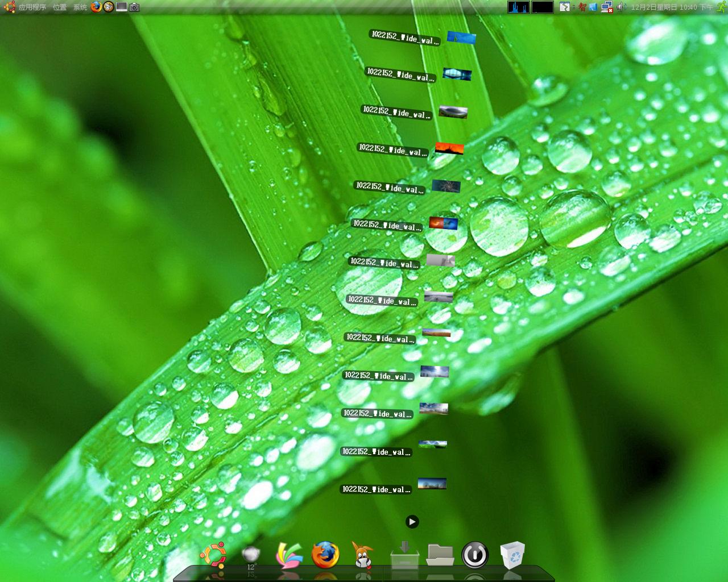Click the Ubuntu logo in the bottom dock
The height and width of the screenshot is (582, 728).
[213, 555]
